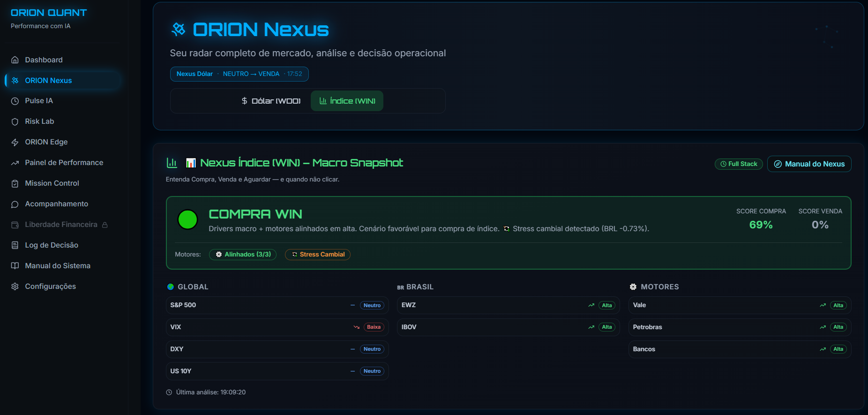Viewport: 868px width, 415px height.
Task: Click the Nexus Dólar NEUTRO → VENDA pill
Action: [239, 74]
